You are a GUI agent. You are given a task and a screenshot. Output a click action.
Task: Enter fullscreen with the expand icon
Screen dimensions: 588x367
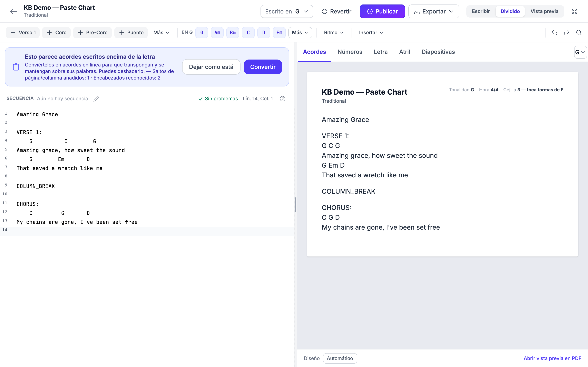click(x=574, y=11)
